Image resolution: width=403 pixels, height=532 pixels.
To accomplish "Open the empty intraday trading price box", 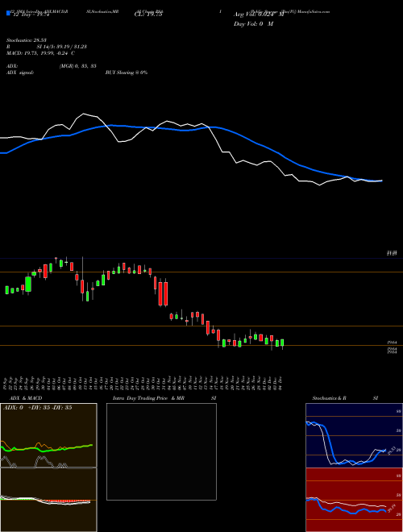I will (x=161, y=451).
